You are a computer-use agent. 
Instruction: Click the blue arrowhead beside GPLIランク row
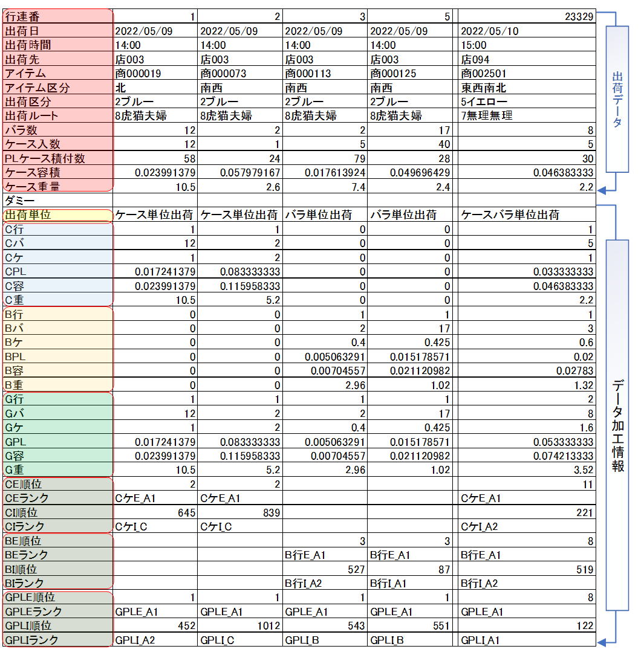click(x=602, y=641)
